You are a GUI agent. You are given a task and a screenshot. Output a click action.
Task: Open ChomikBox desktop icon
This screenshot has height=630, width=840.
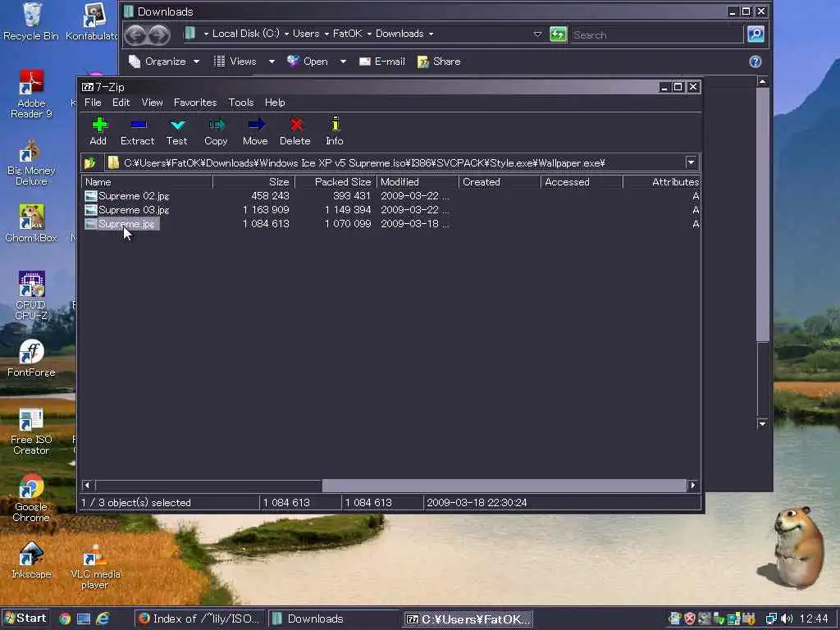(31, 223)
